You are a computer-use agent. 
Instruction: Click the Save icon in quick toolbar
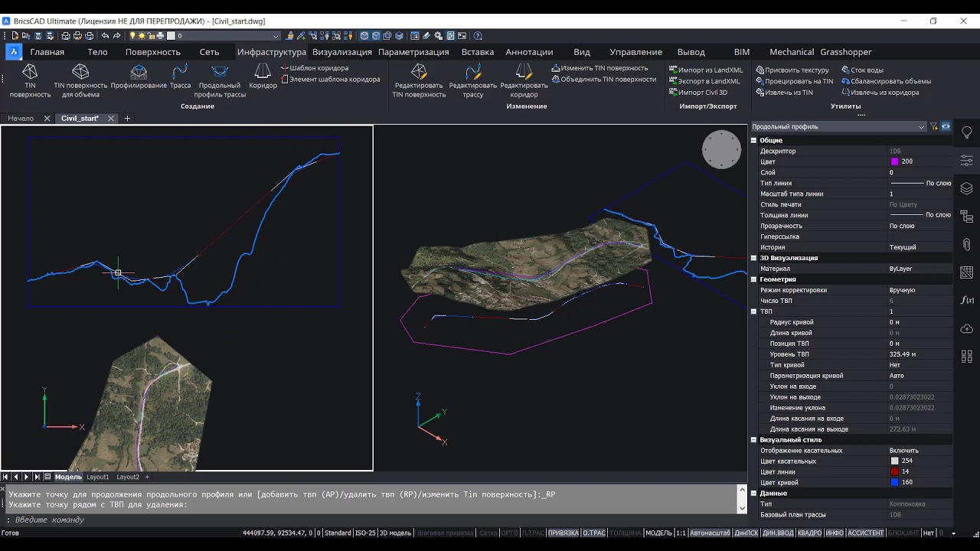[x=38, y=36]
